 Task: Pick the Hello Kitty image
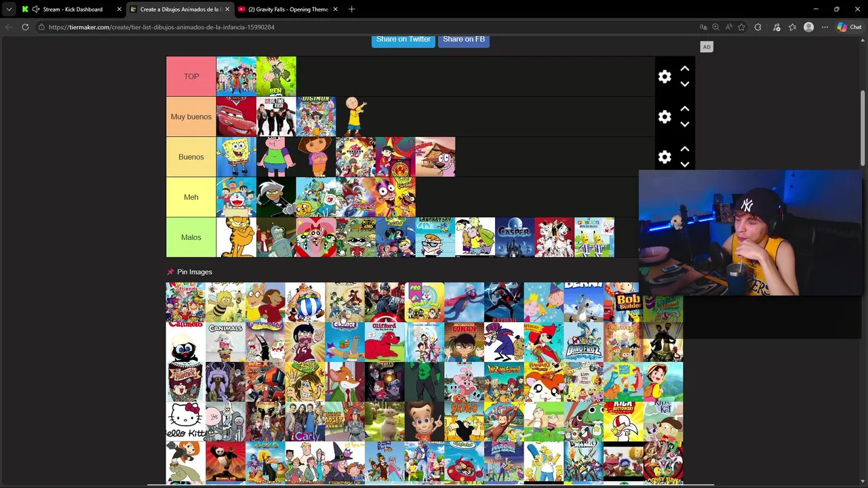coord(186,422)
